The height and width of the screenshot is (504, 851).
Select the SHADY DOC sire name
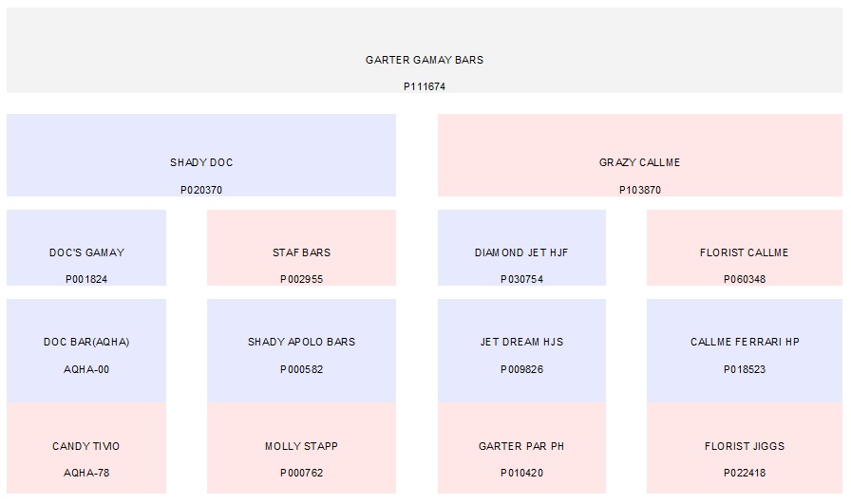coord(201,163)
